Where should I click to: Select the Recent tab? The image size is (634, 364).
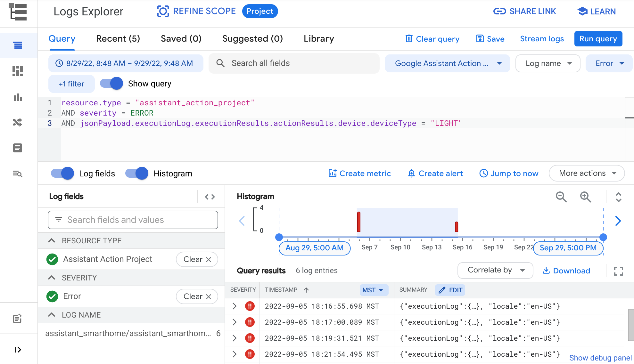[x=118, y=39]
